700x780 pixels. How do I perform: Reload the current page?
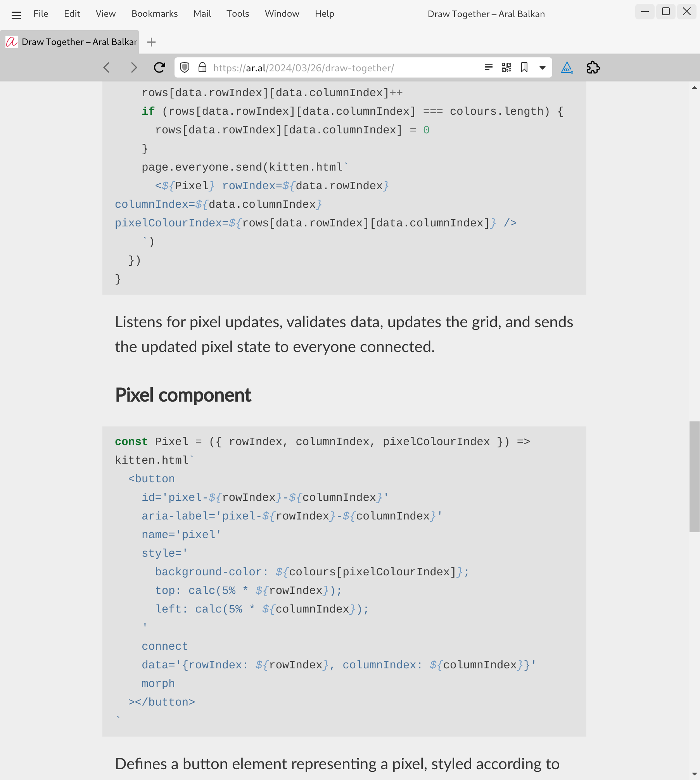coord(159,67)
